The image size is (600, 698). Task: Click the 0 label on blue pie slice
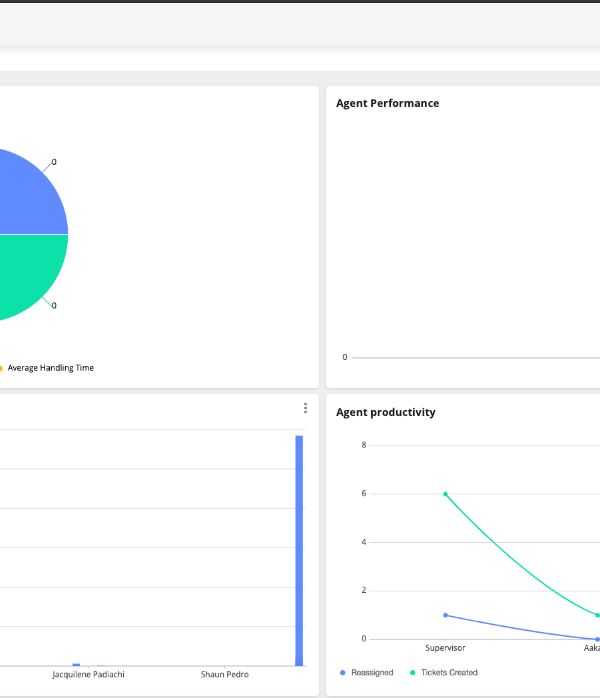(x=54, y=162)
